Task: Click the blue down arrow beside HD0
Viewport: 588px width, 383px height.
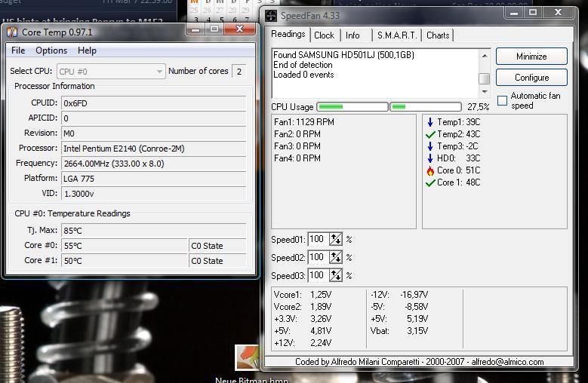Action: point(430,158)
